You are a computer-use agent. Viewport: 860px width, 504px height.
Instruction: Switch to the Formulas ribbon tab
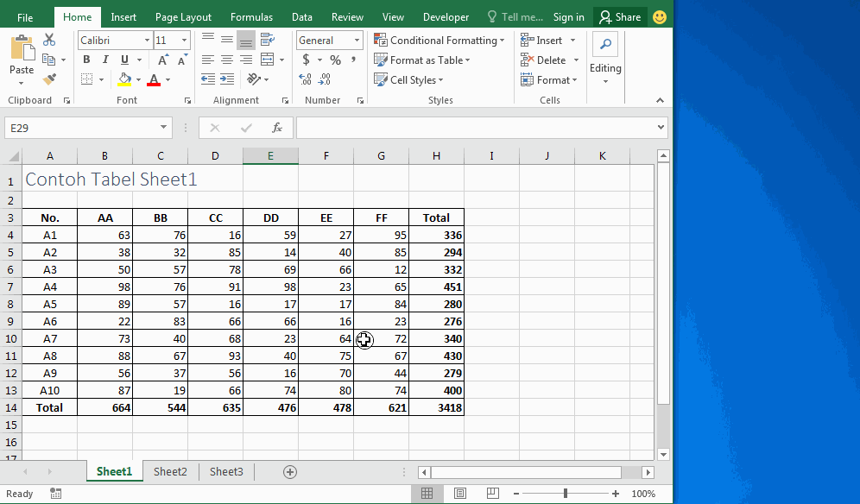(x=251, y=16)
